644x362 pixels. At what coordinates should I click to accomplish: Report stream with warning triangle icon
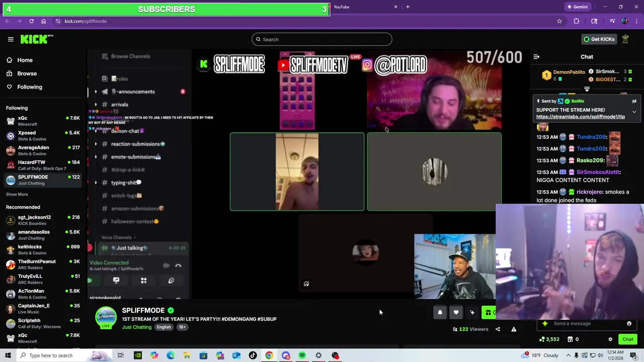[x=514, y=329]
